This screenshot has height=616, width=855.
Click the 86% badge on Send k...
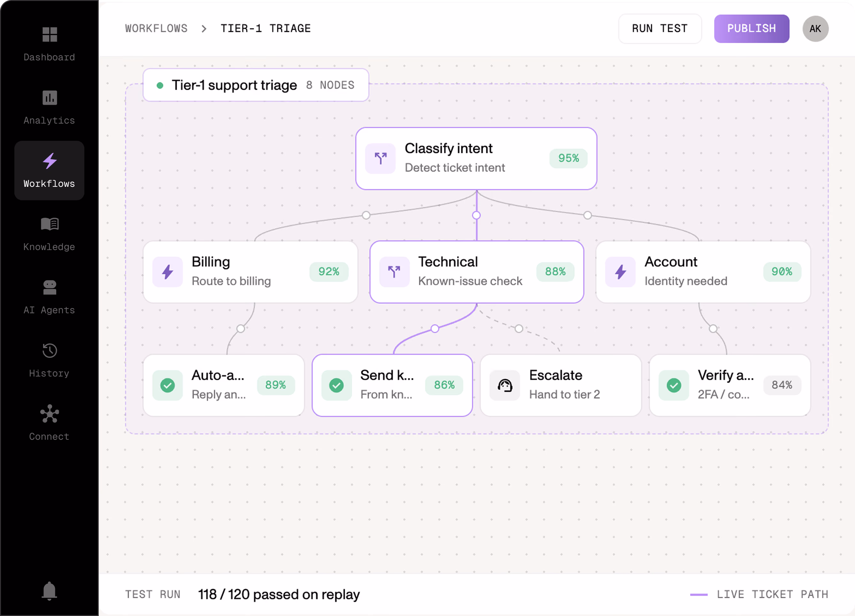click(x=444, y=385)
